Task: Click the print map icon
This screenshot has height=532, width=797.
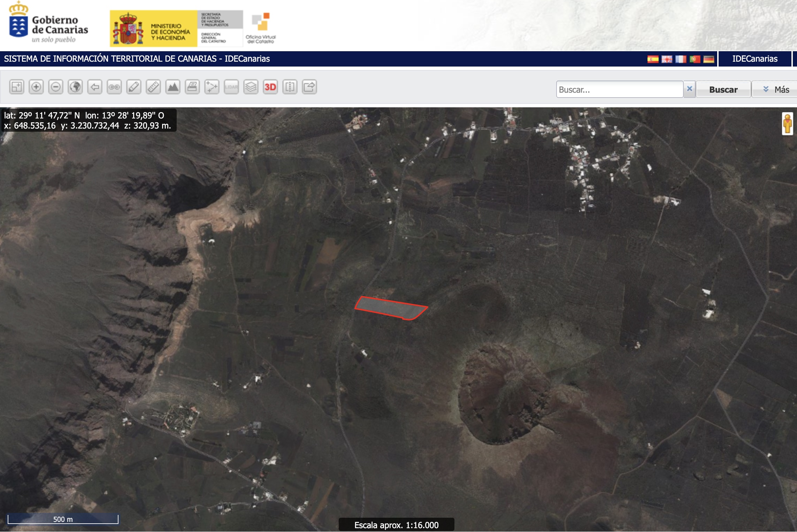Action: coord(192,87)
